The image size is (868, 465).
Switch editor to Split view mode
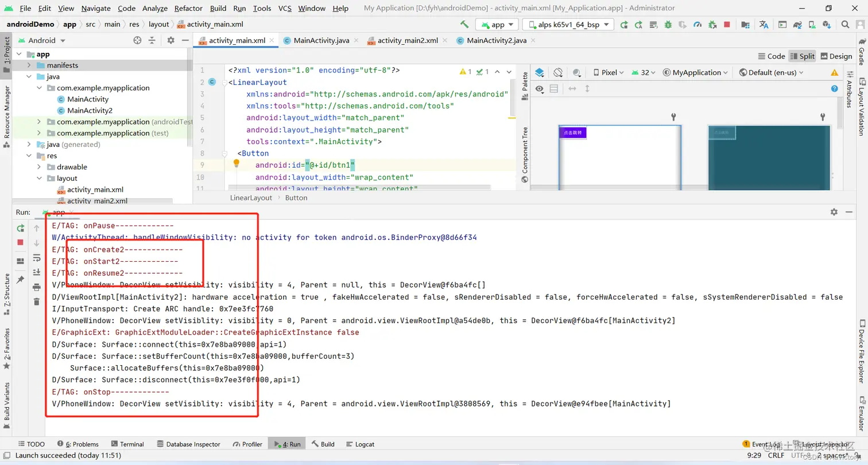802,56
